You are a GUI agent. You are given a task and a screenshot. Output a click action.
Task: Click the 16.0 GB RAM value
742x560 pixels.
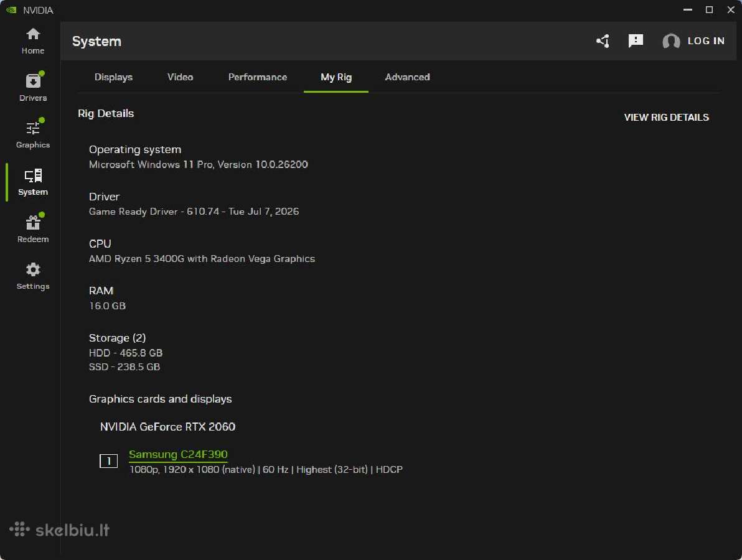[108, 306]
